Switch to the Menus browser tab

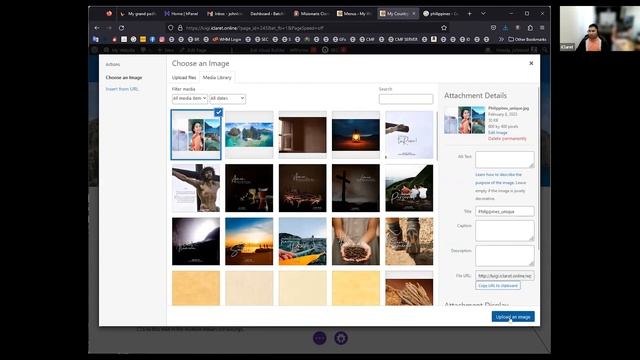pos(354,13)
